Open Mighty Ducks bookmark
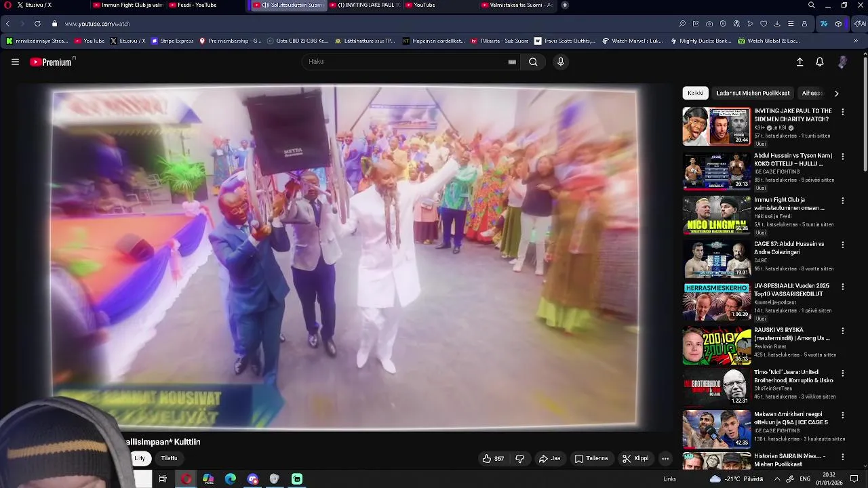Viewport: 868px width, 488px height. 701,41
